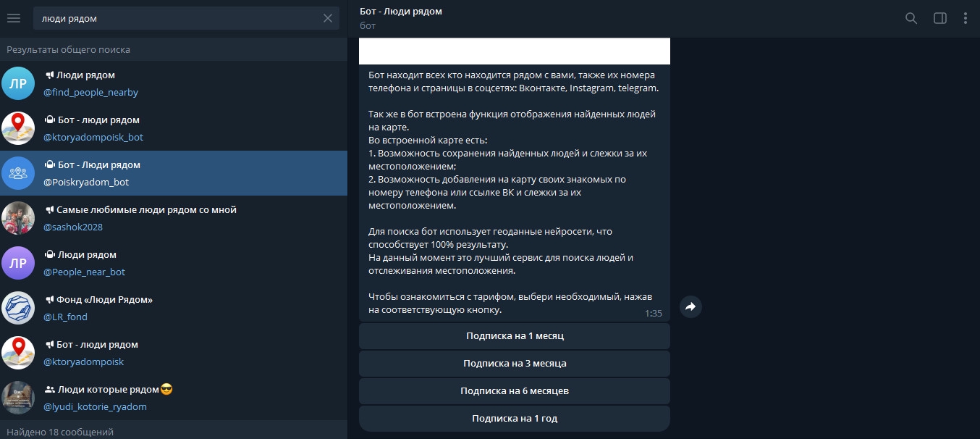Open the Фонд «Люди Рядом» channel
980x439 pixels.
click(x=174, y=308)
